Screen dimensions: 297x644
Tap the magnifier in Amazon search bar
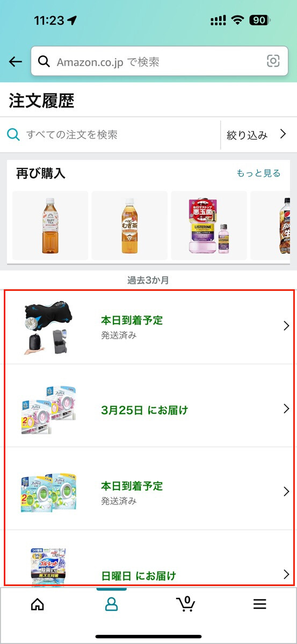click(44, 62)
